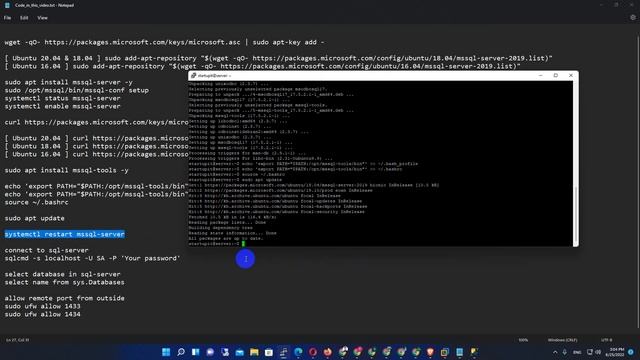Open the Mail app from the taskbar
The width and height of the screenshot is (640, 360).
(240, 352)
